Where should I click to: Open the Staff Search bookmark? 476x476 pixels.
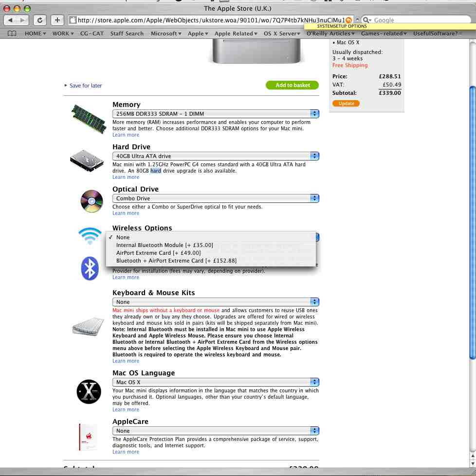[127, 34]
